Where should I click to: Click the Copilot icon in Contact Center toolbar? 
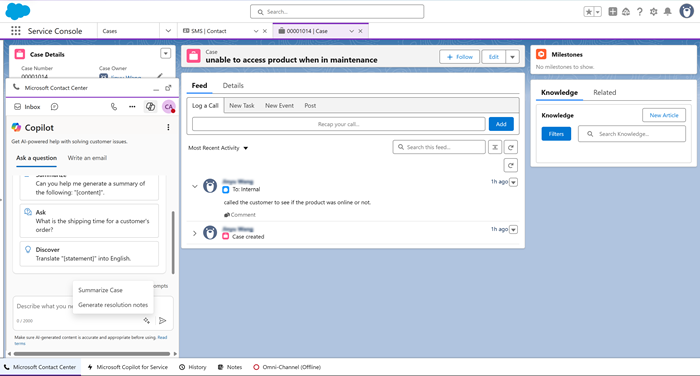(150, 107)
